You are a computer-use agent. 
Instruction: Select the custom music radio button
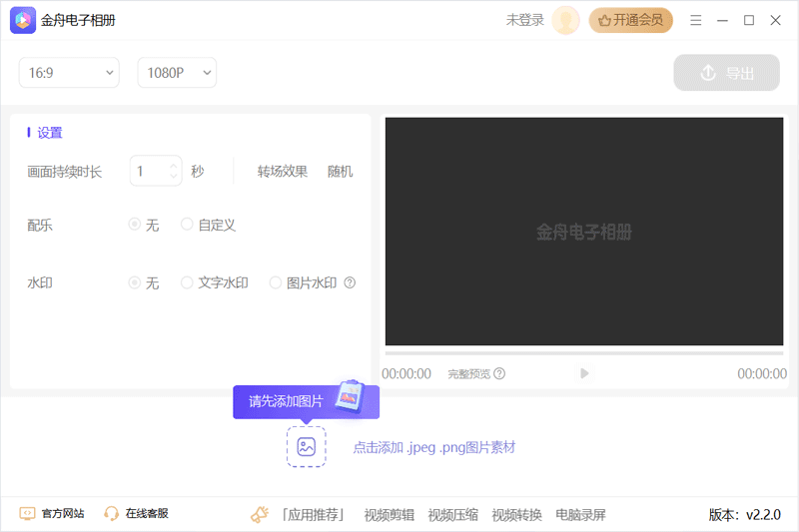tap(187, 225)
